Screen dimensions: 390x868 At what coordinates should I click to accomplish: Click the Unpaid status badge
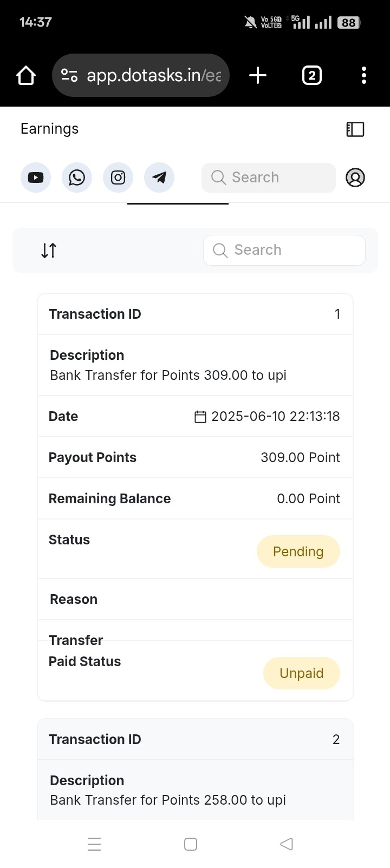pos(302,673)
